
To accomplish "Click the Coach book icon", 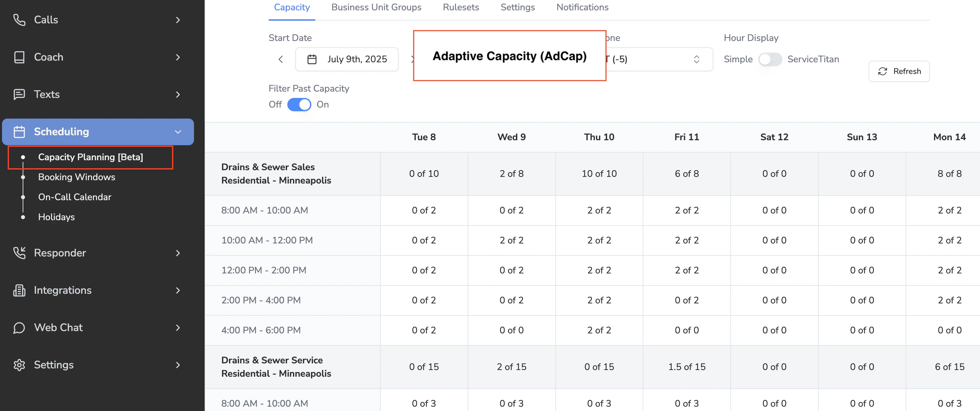I will click(19, 57).
